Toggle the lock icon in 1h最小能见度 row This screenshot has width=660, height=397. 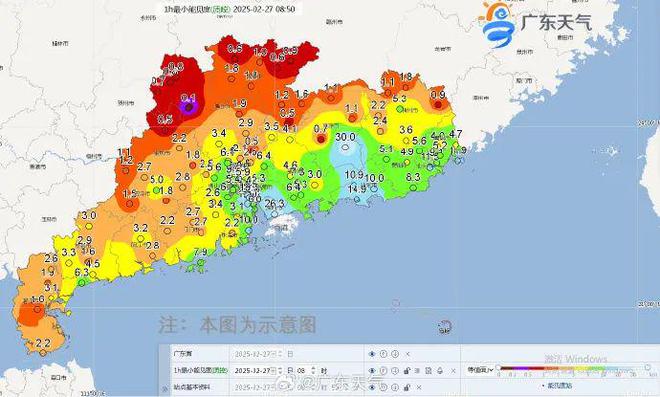[x=407, y=370]
